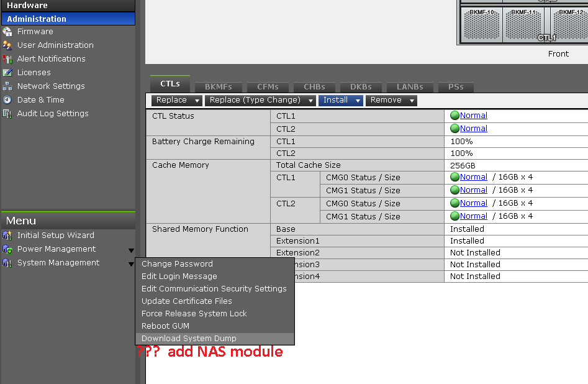The width and height of the screenshot is (588, 384).
Task: Click the CTL1 battery 100% value
Action: [461, 142]
